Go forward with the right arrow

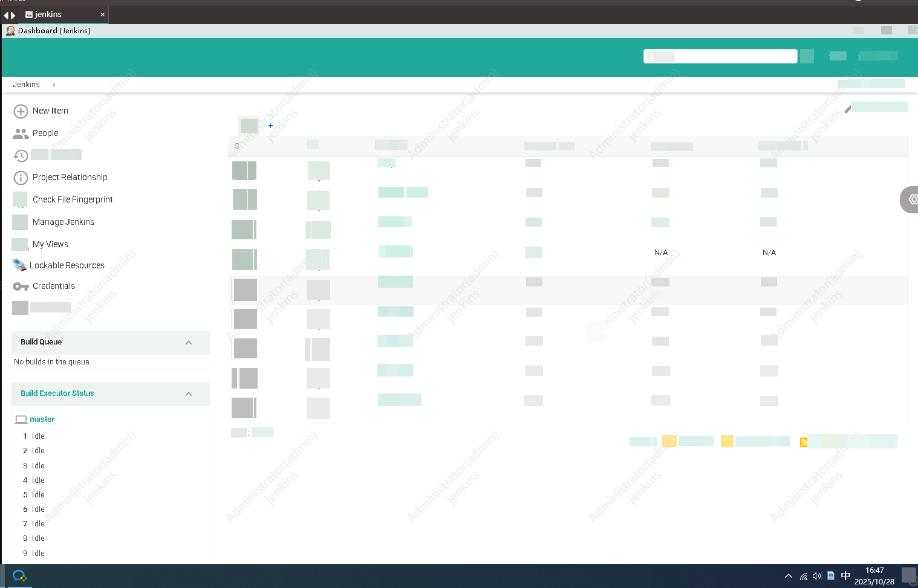tap(13, 15)
